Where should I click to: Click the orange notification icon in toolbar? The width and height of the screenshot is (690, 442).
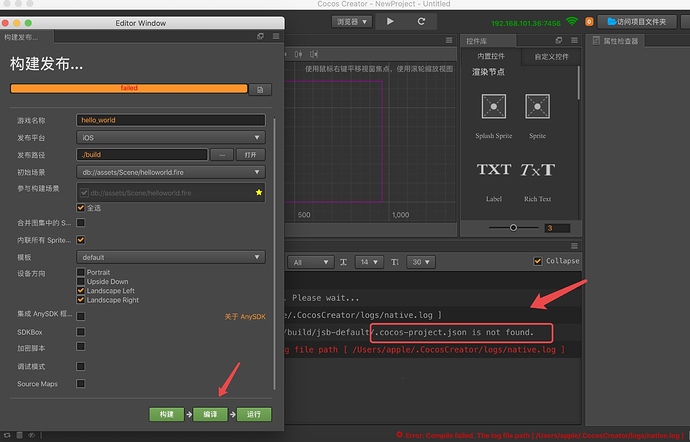pos(589,22)
